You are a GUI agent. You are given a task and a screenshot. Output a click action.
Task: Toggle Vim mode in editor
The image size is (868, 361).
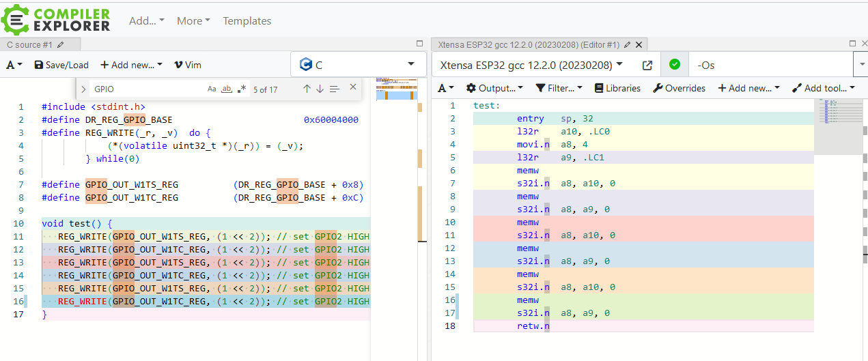188,65
